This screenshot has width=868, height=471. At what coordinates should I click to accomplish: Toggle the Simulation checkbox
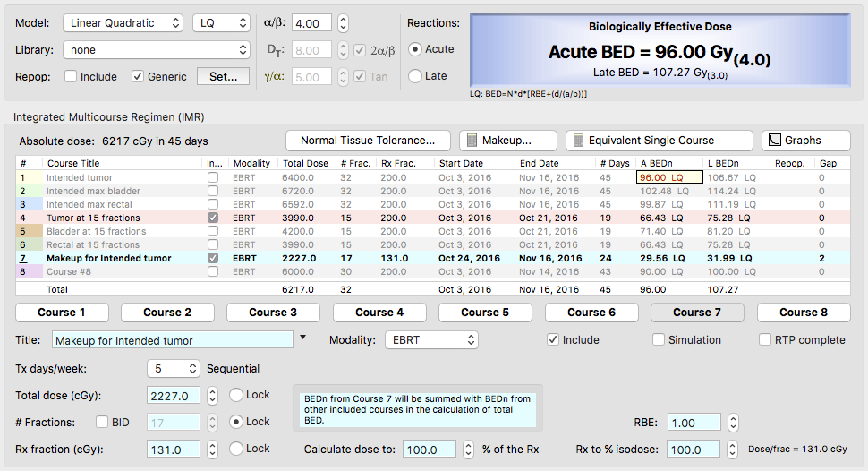coord(659,340)
